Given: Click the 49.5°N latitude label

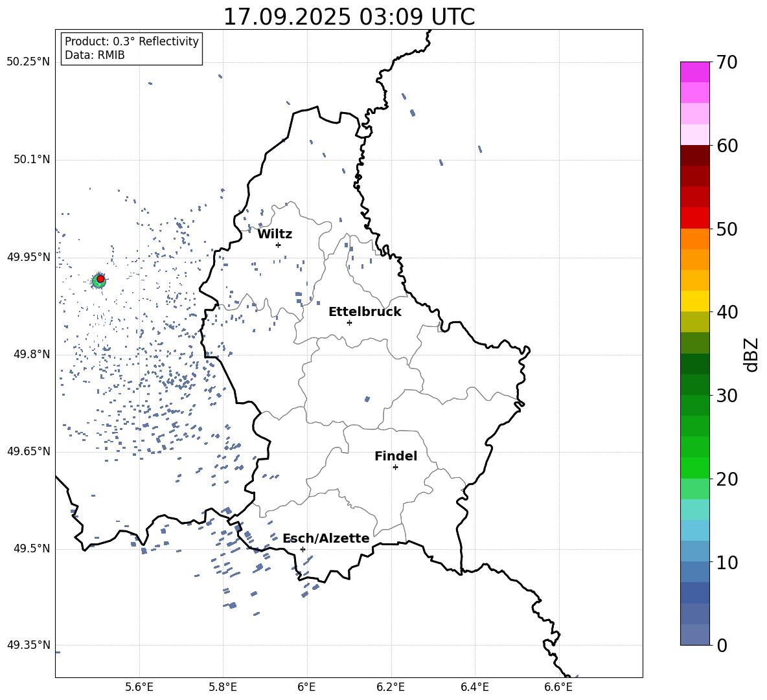Looking at the screenshot, I should click(32, 548).
